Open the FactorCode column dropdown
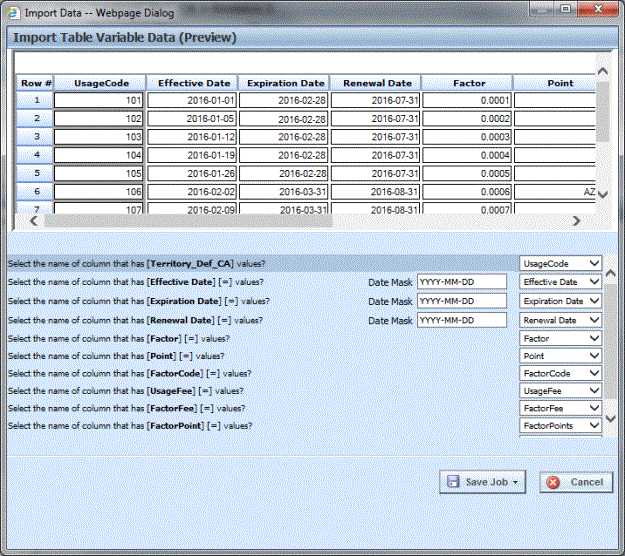Image resolution: width=625 pixels, height=556 pixels. point(560,373)
